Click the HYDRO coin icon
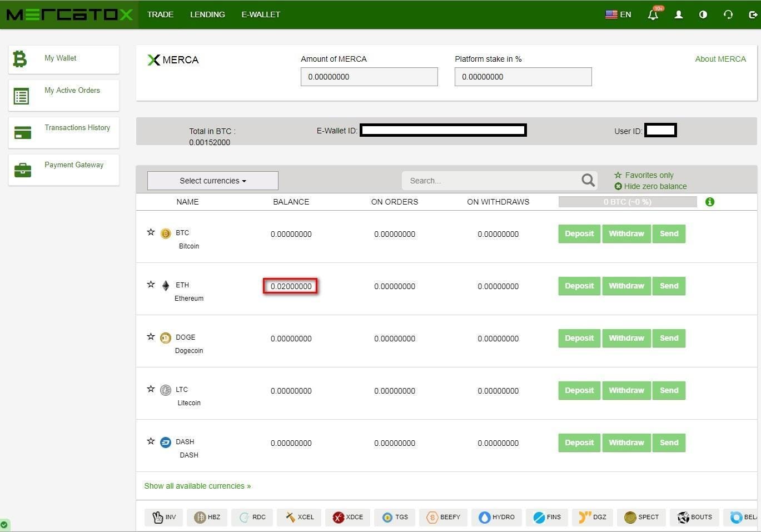The width and height of the screenshot is (761, 532). coord(484,517)
